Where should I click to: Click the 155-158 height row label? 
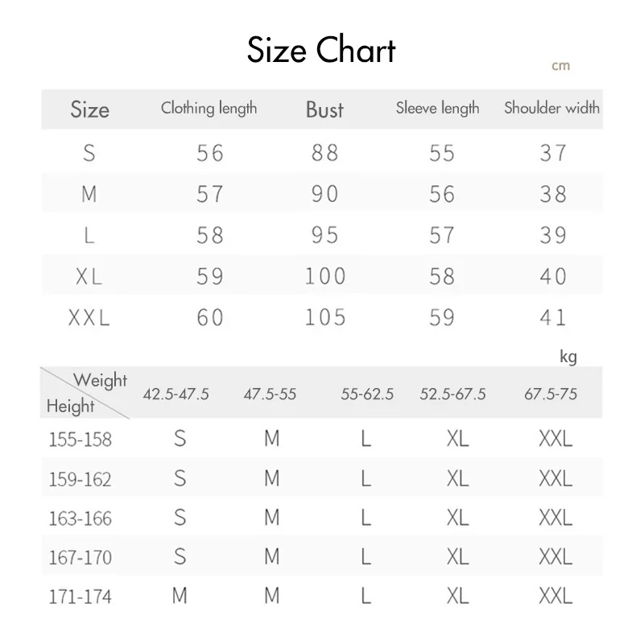coord(79,440)
